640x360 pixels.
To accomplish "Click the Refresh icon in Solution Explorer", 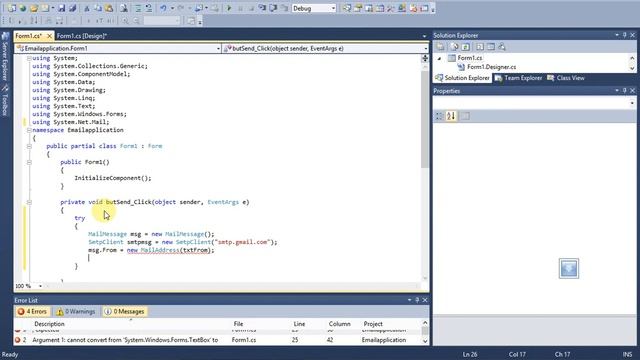I will 466,47.
